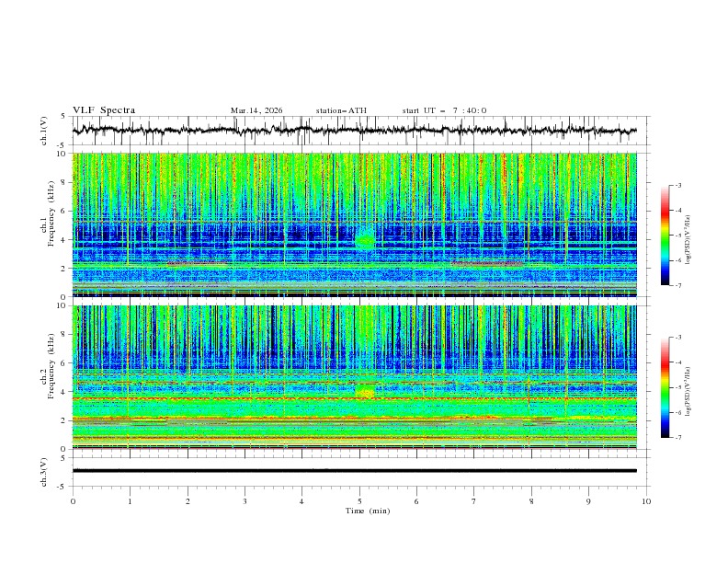Click the "-5" label on lower color bar
Viewport: 728px width, 563px height.
coord(677,387)
